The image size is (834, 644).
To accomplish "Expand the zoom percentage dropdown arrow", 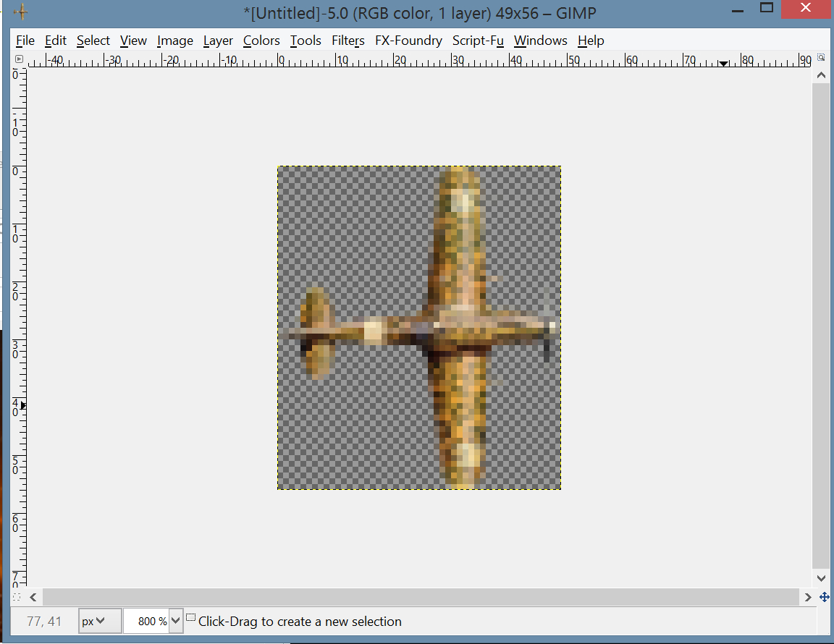I will [176, 621].
